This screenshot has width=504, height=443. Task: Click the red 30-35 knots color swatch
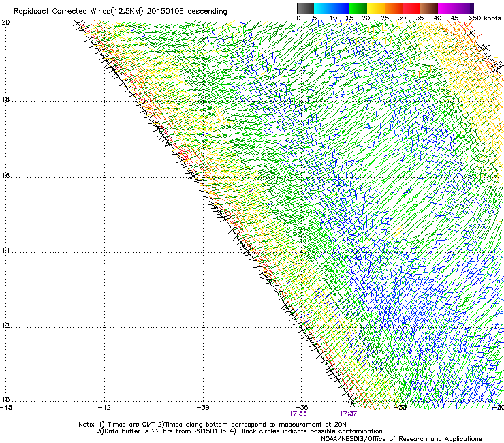411,8
